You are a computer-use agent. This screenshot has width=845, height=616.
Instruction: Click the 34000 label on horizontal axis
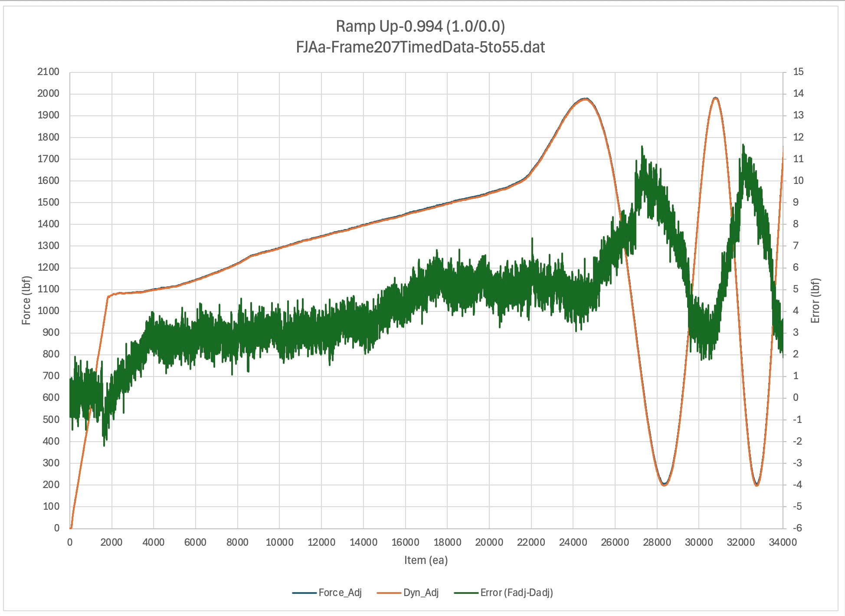tap(783, 542)
